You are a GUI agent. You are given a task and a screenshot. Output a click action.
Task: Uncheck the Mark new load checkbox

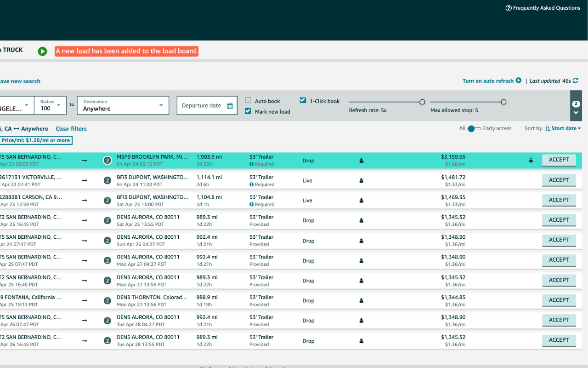[x=248, y=111]
